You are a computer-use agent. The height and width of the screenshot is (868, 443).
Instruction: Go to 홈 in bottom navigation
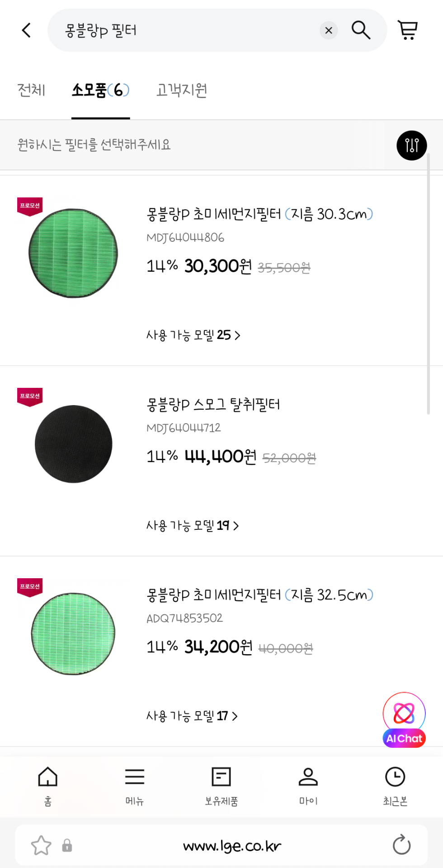point(48,786)
